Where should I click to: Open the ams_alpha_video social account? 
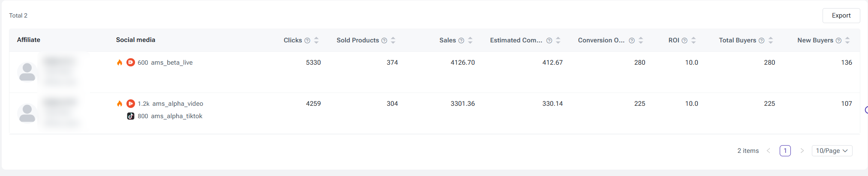177,104
